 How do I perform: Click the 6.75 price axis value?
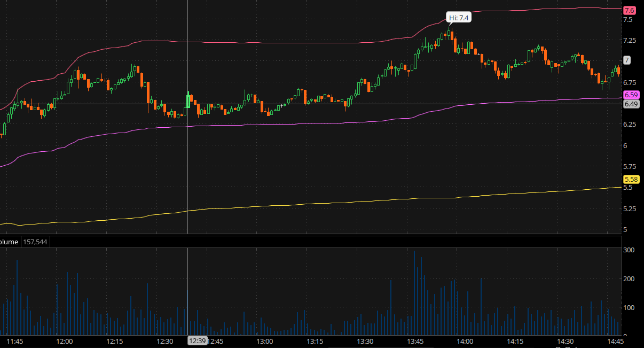pyautogui.click(x=630, y=82)
